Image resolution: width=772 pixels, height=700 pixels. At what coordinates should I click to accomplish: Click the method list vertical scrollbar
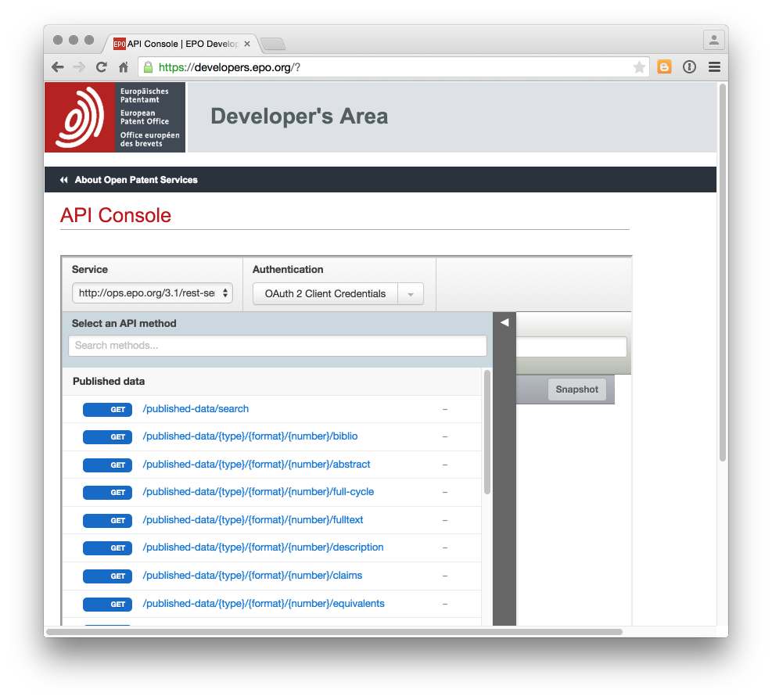487,433
